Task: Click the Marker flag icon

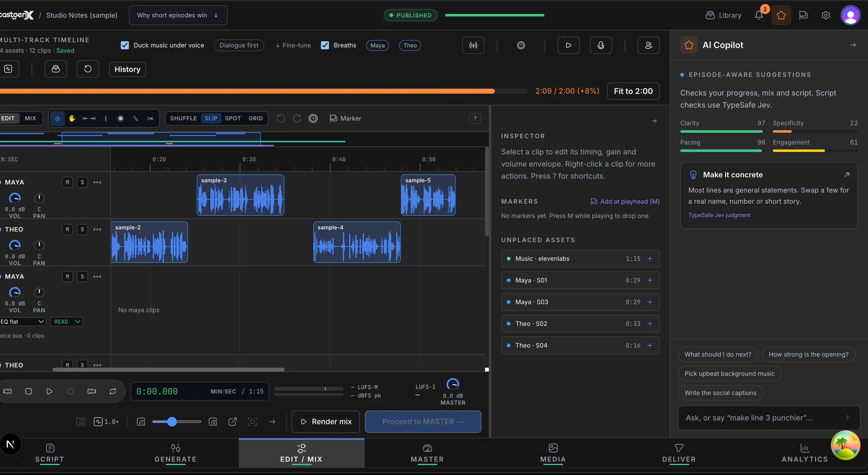Action: [x=333, y=118]
